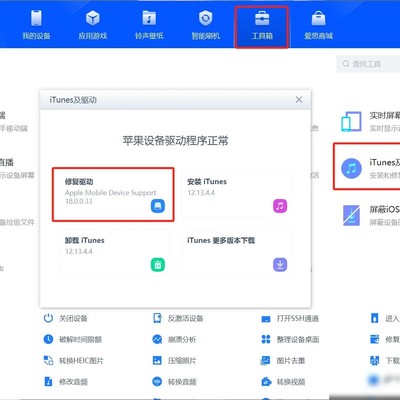The width and height of the screenshot is (400, 400).
Task: Open the 实时屏幕 real-time screen tool
Action: 370,121
